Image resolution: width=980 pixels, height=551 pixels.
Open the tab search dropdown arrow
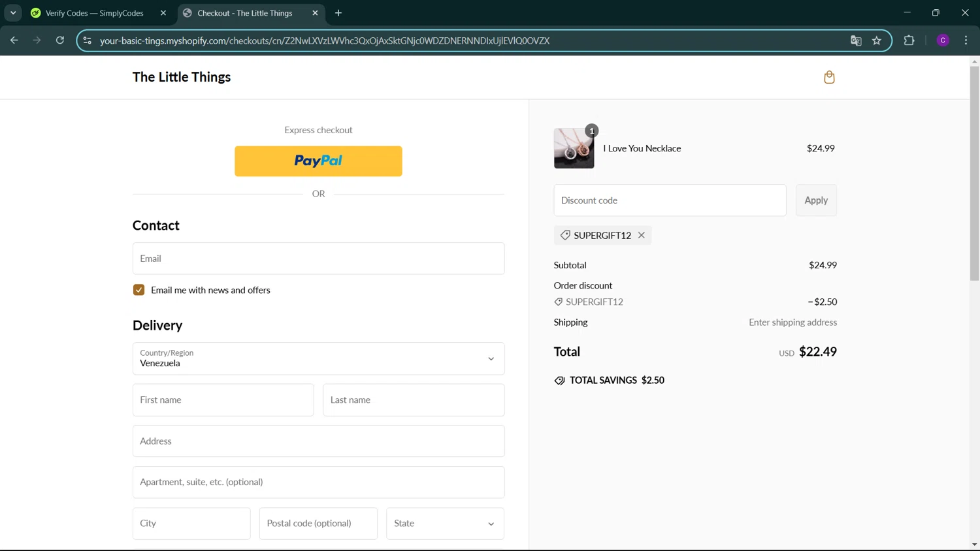point(13,13)
